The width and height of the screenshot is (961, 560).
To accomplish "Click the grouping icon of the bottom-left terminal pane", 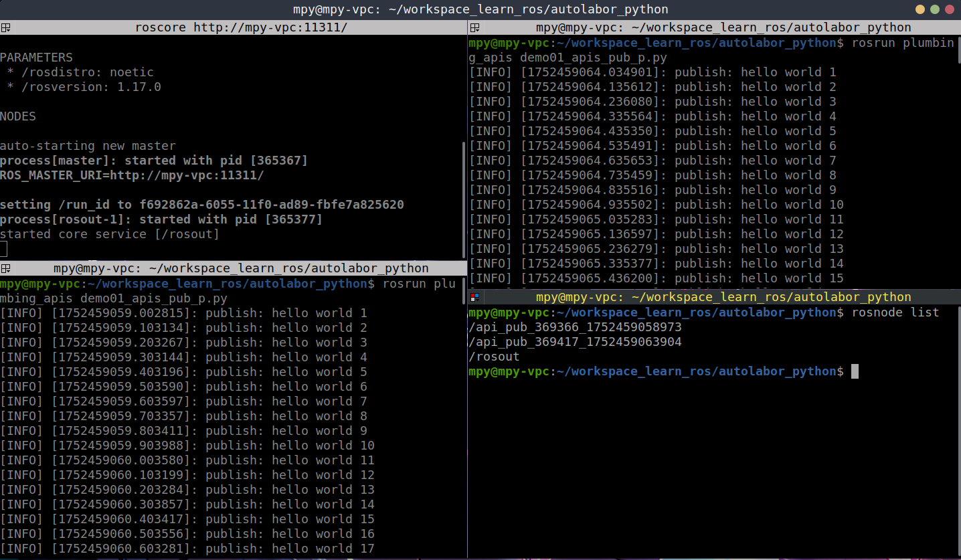I will (5, 269).
